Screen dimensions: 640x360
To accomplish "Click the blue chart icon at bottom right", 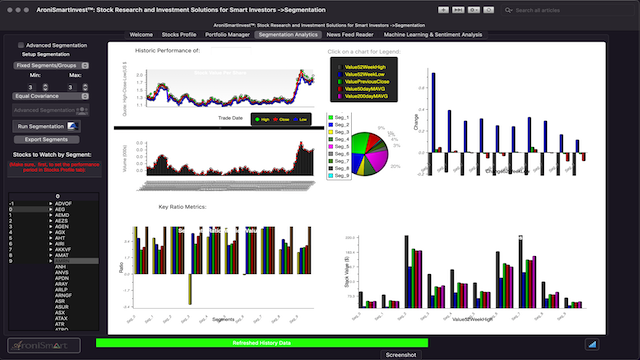I will click(x=592, y=344).
